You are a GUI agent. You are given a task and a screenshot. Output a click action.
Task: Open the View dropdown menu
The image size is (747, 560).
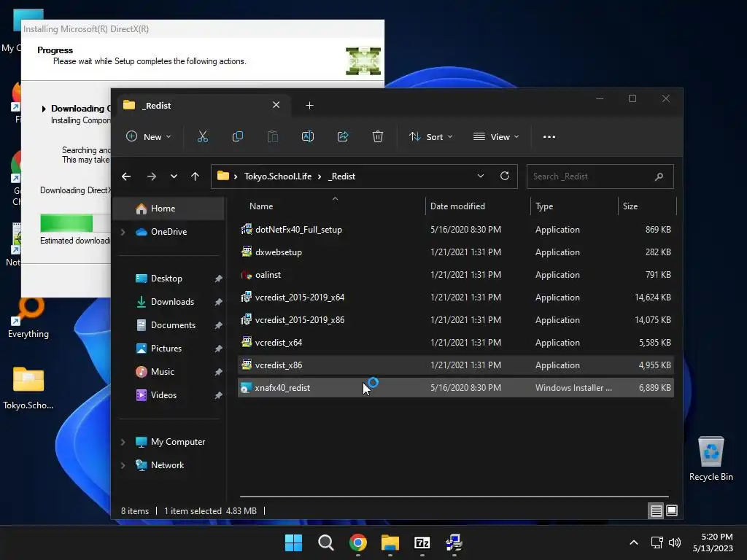(496, 136)
